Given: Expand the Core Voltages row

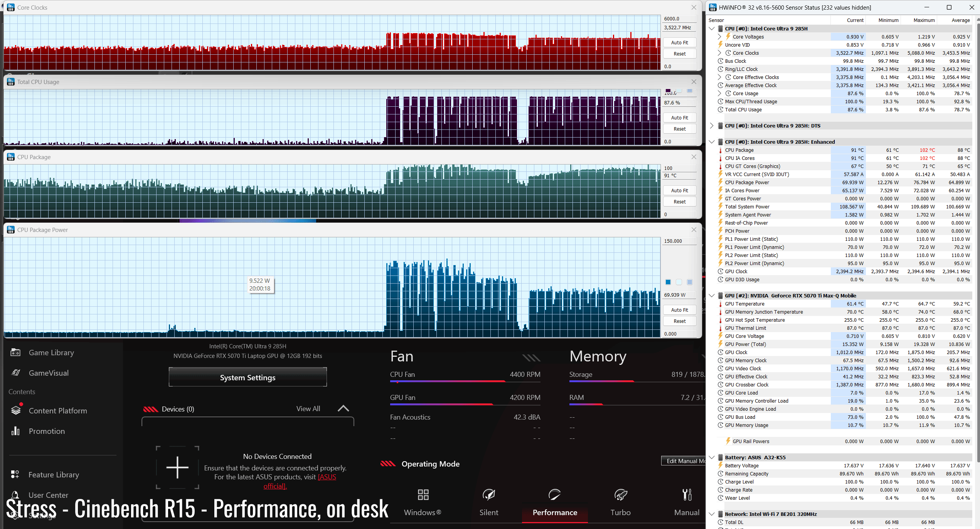Looking at the screenshot, I should [x=719, y=37].
